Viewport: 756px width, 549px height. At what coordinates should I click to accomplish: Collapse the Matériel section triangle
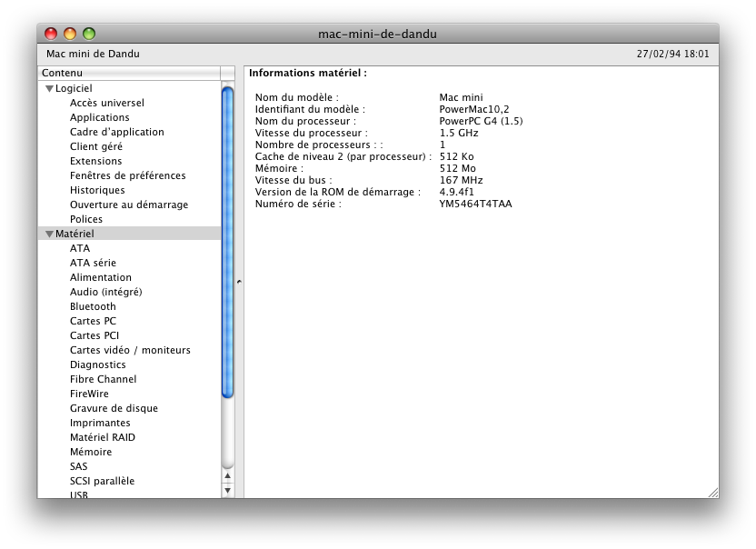[x=49, y=234]
